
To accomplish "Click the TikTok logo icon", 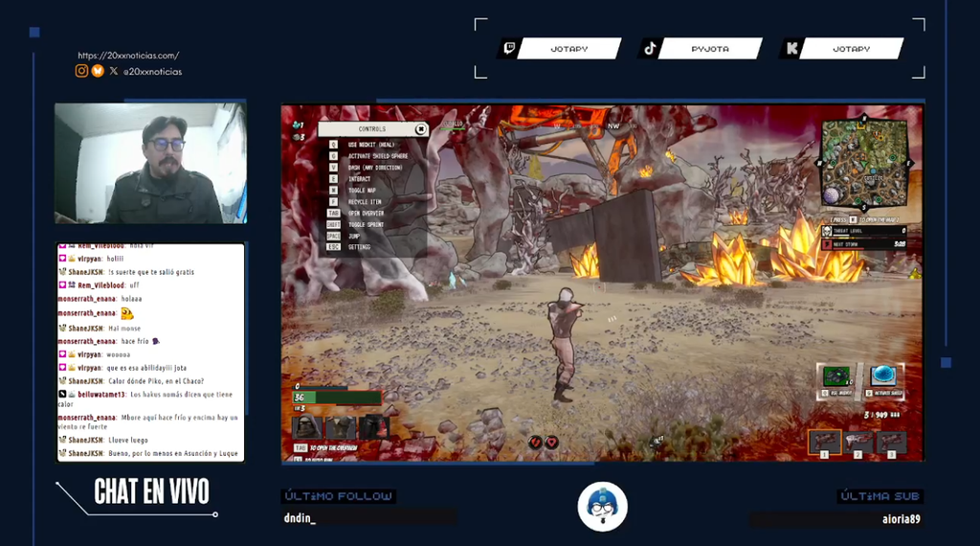I will pyautogui.click(x=650, y=48).
